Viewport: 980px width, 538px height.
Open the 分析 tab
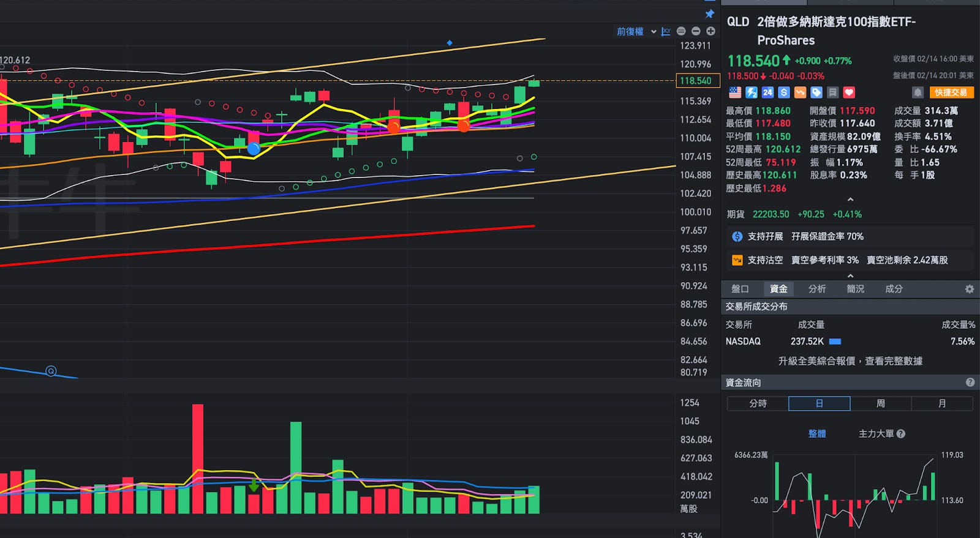(817, 289)
